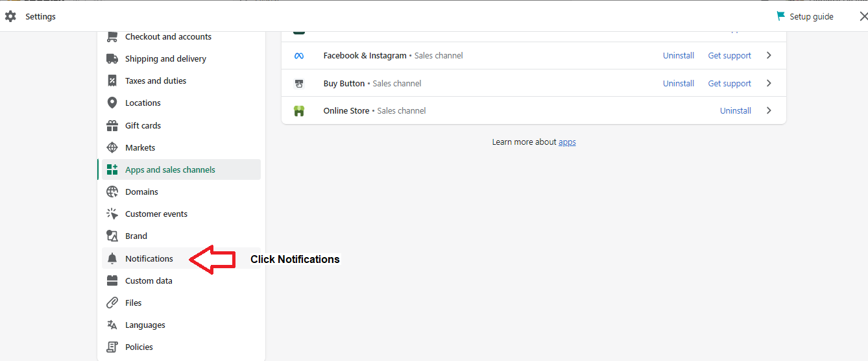This screenshot has height=361, width=868.
Task: Get support for Buy Button
Action: click(x=730, y=83)
